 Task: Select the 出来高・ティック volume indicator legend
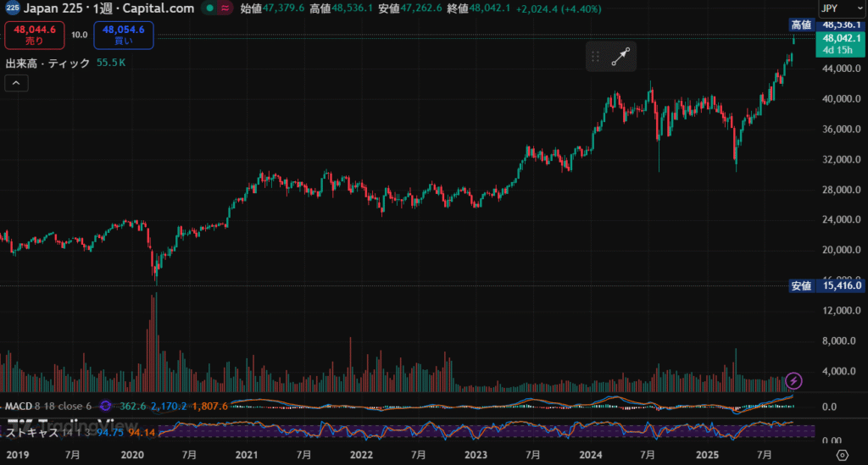point(47,63)
